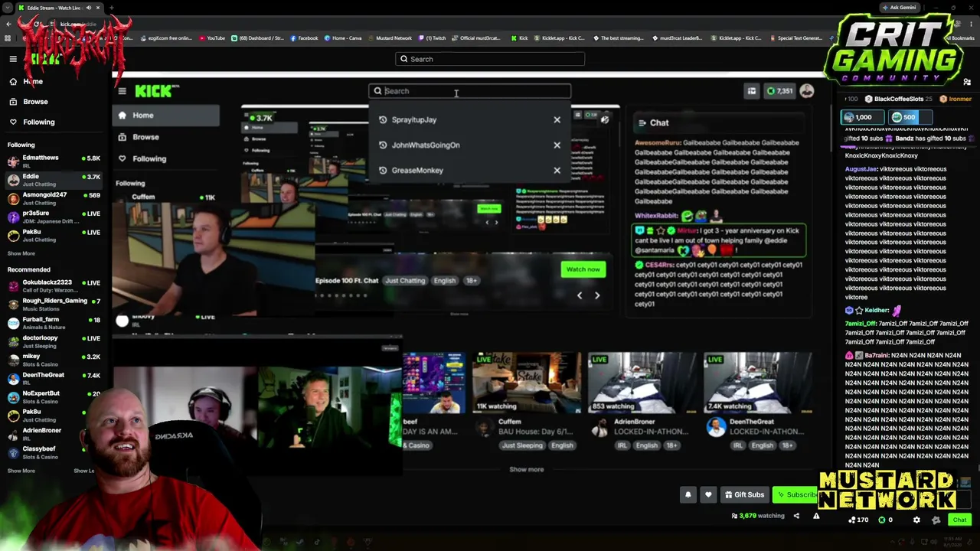This screenshot has width=980, height=551.
Task: Open doctorloopy recommended channel
Action: [54, 341]
